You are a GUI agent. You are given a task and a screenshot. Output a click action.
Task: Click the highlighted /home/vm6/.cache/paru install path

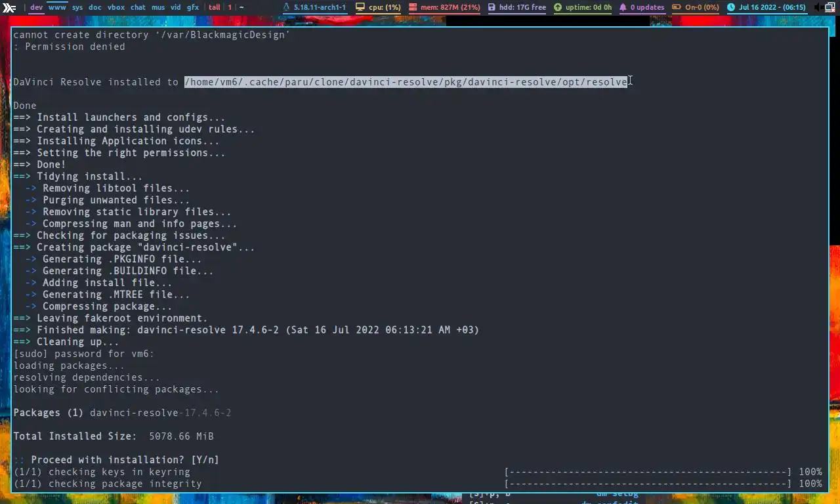tap(406, 82)
